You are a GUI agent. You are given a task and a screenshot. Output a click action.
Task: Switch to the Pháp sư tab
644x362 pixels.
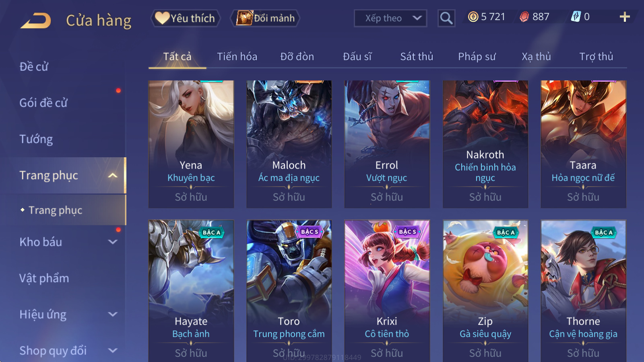pyautogui.click(x=477, y=57)
